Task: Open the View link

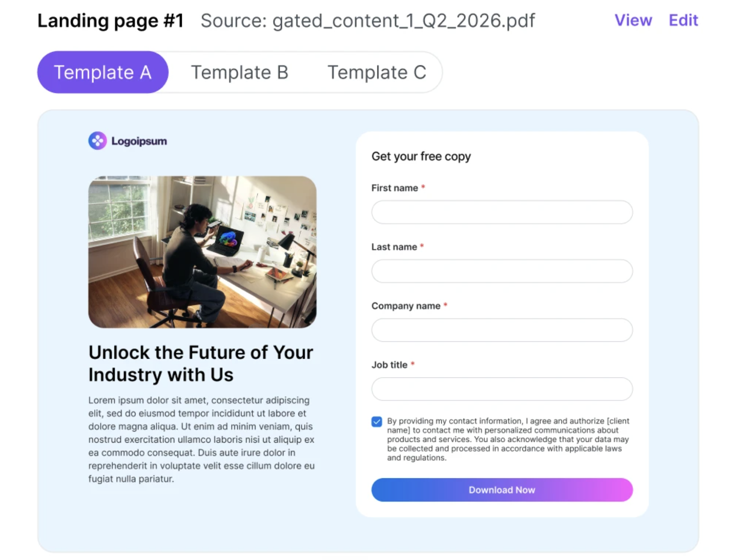Action: (x=633, y=20)
